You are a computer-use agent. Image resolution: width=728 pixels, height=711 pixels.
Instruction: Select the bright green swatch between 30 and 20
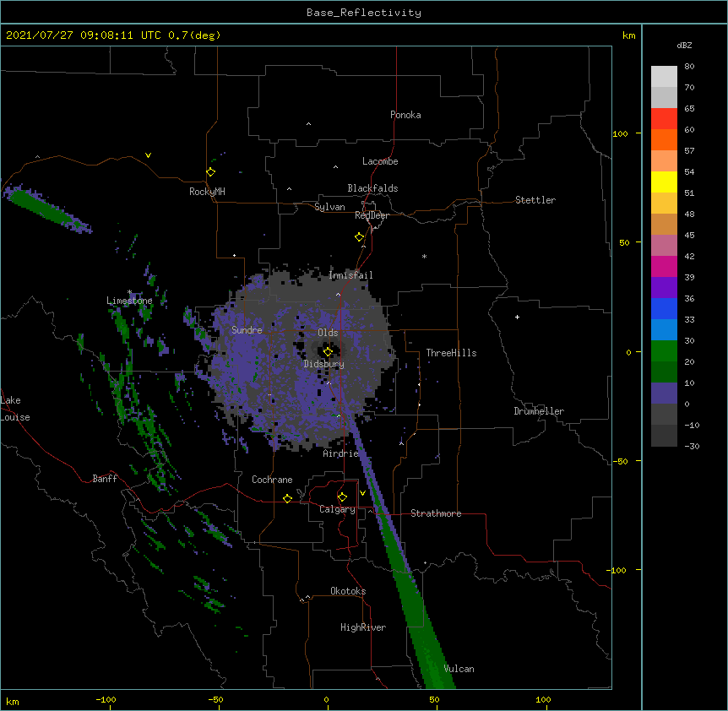pyautogui.click(x=664, y=351)
